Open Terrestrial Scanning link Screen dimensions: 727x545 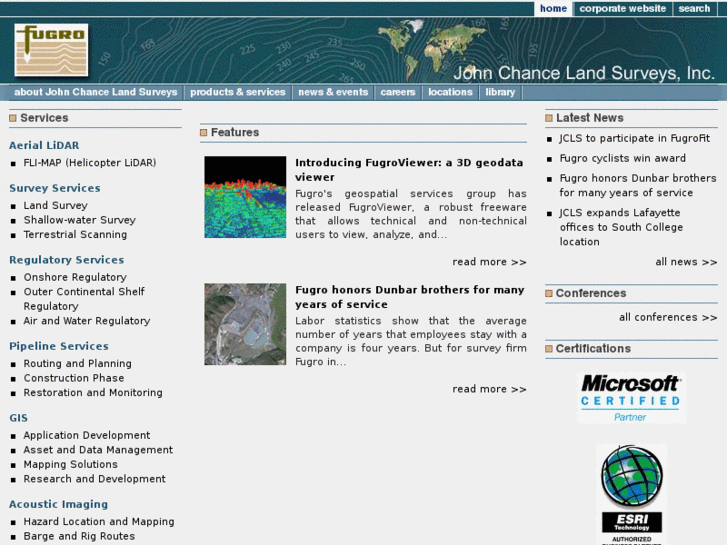point(75,234)
